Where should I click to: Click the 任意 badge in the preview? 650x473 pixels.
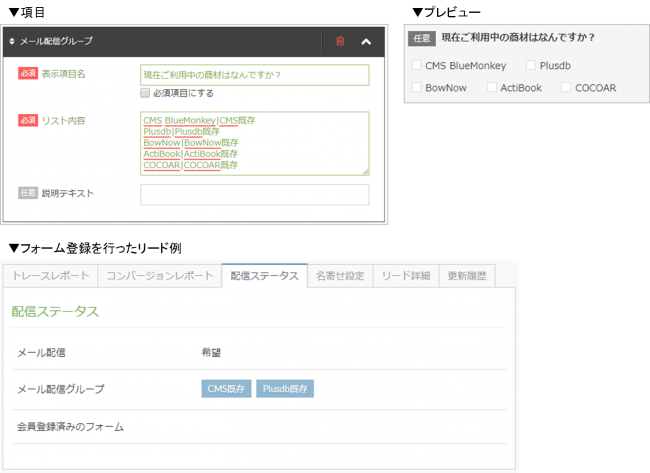point(422,38)
